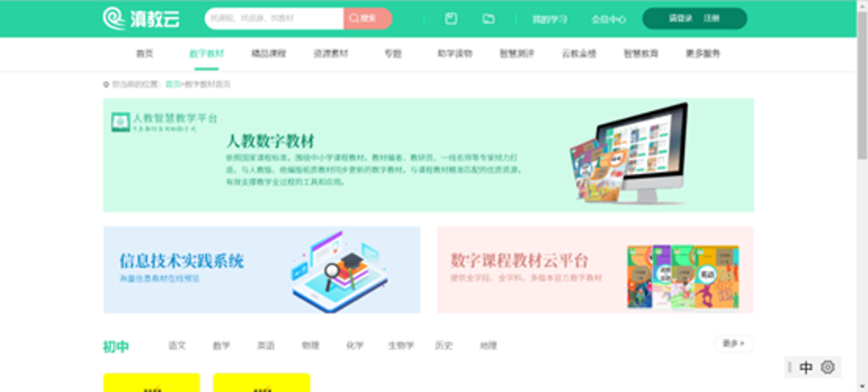This screenshot has height=392, width=868.
Task: Open the 数字课程教材云平台 banner
Action: pos(595,270)
